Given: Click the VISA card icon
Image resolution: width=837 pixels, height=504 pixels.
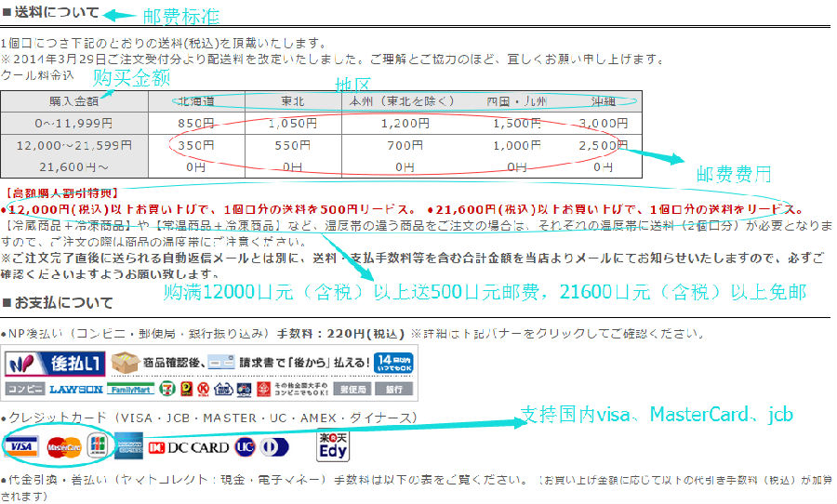Looking at the screenshot, I should point(18,446).
